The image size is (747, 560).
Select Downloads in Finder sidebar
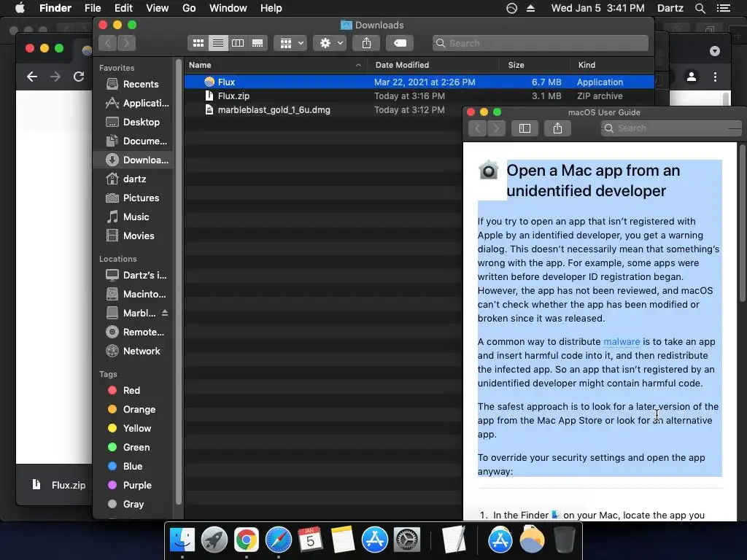(x=133, y=160)
